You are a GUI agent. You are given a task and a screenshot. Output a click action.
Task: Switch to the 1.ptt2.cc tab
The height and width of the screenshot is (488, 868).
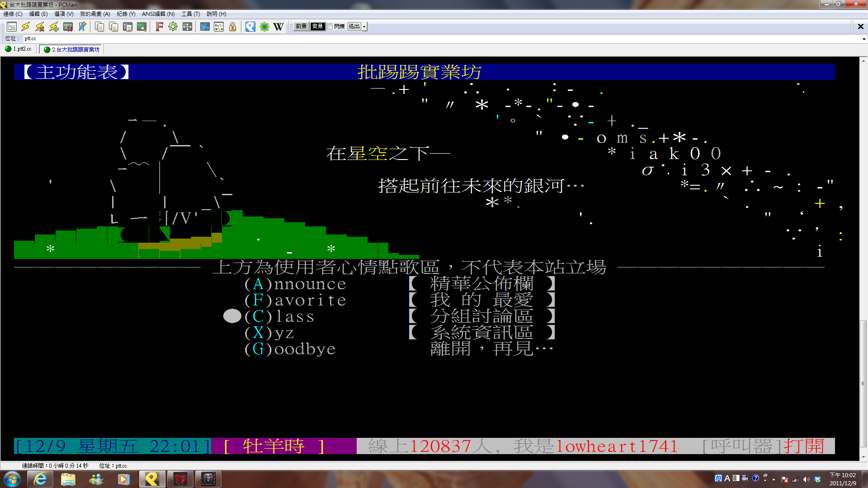click(x=19, y=49)
